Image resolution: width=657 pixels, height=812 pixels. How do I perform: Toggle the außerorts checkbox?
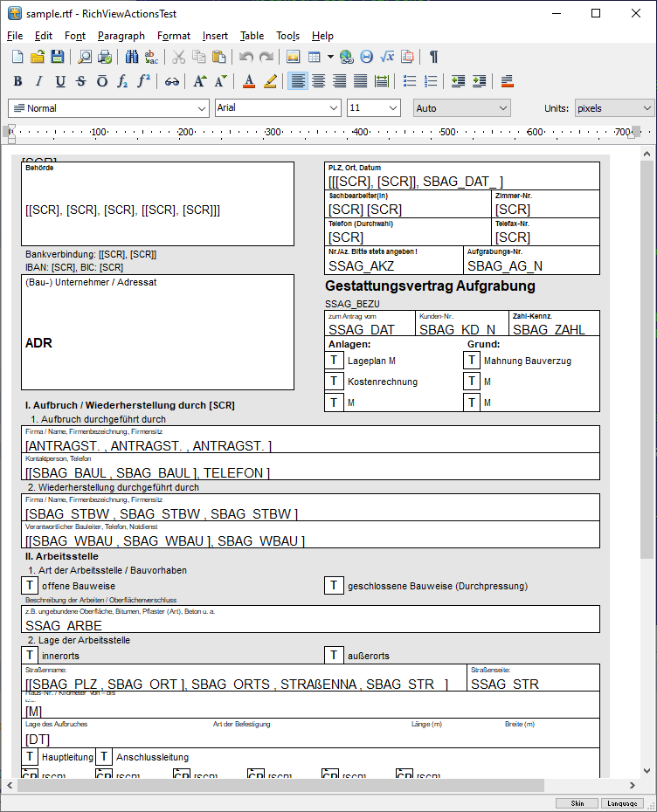334,655
